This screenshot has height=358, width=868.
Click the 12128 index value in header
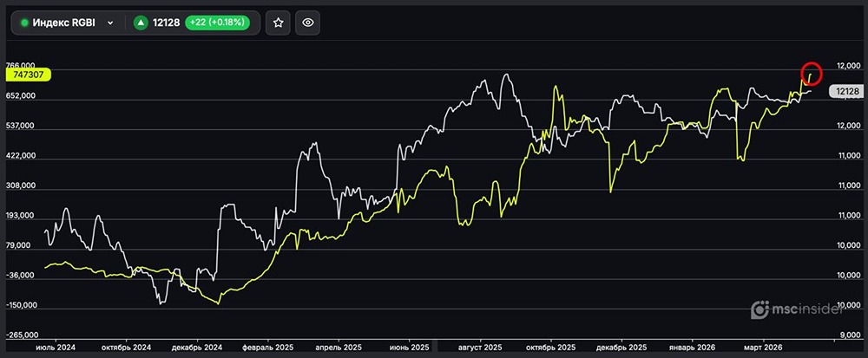pos(165,23)
